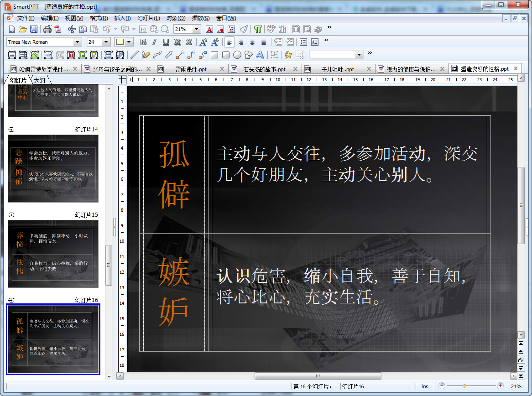Open a file with the folder icon
Image resolution: width=532 pixels, height=396 pixels.
22,30
